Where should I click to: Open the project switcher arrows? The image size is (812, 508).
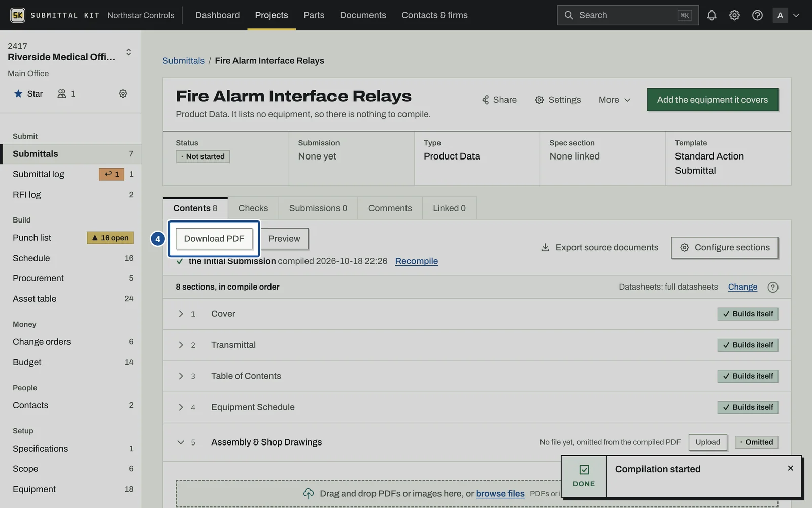pos(129,52)
